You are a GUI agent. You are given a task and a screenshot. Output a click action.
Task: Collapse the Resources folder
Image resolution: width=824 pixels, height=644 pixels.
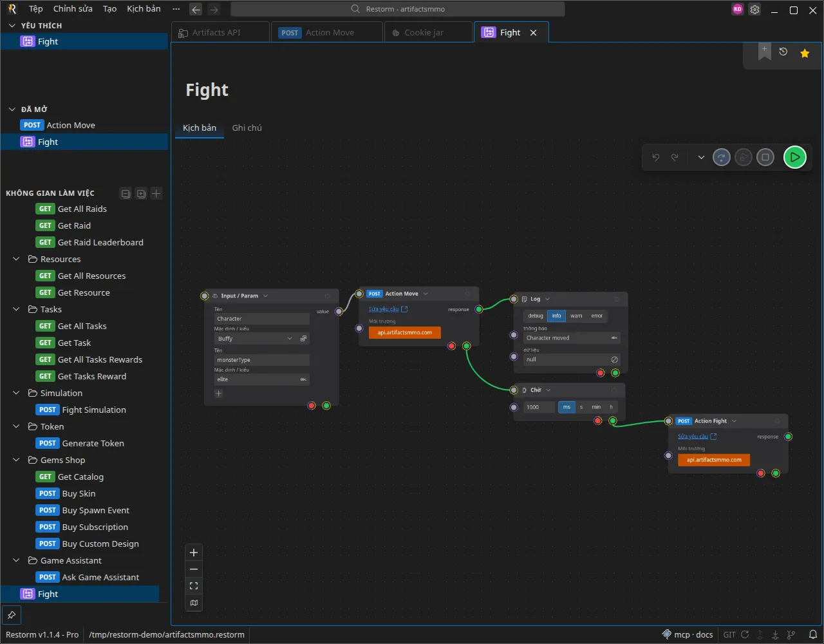(17, 259)
